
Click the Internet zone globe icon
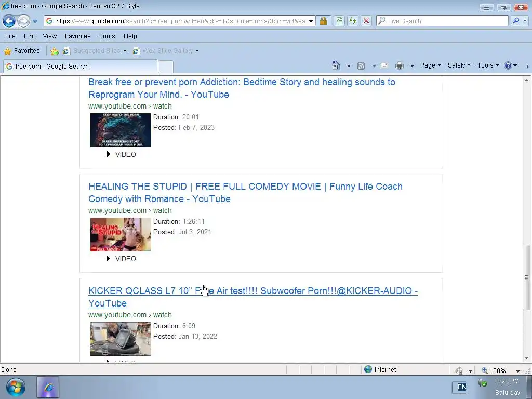pos(368,369)
